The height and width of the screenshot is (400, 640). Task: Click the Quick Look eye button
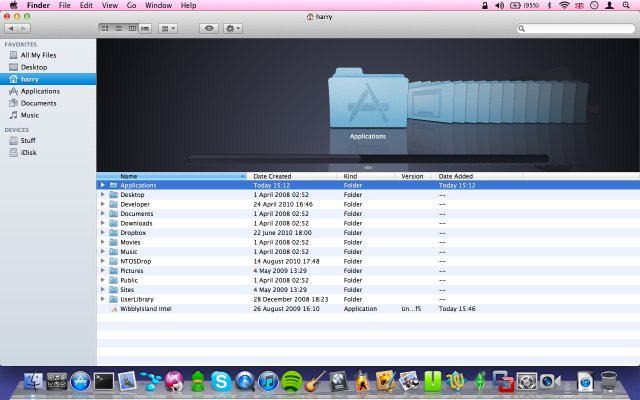(209, 29)
